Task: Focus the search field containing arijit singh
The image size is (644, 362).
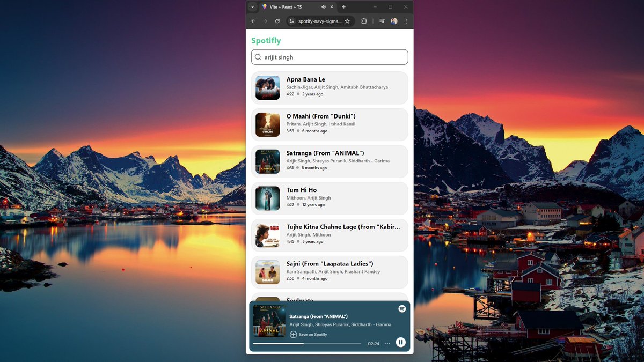Action: click(330, 57)
